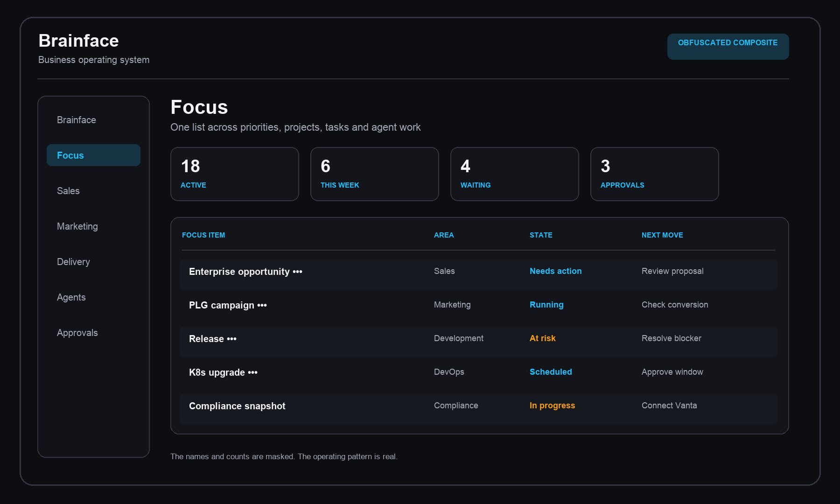Click the State column header
Image resolution: width=840 pixels, height=504 pixels.
click(541, 235)
